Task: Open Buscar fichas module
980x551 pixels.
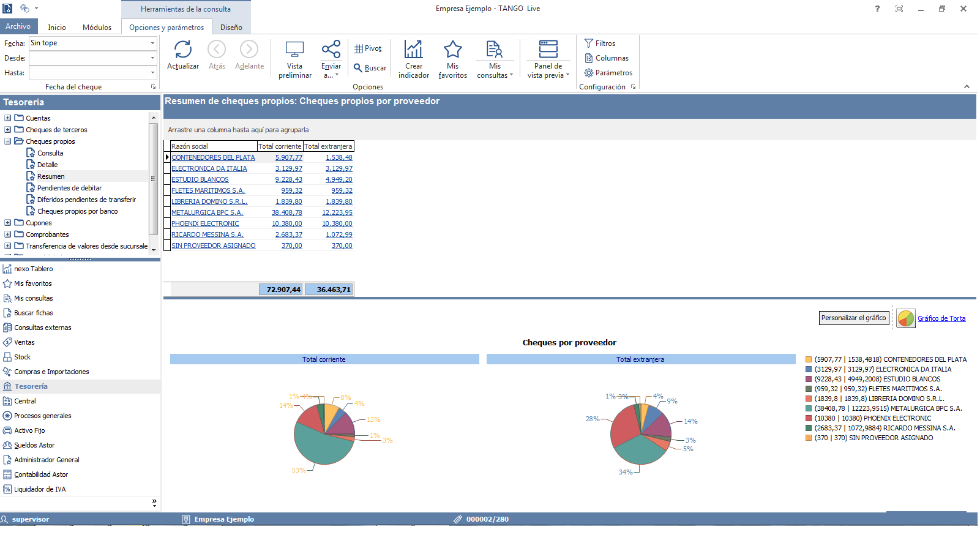Action: coord(28,313)
